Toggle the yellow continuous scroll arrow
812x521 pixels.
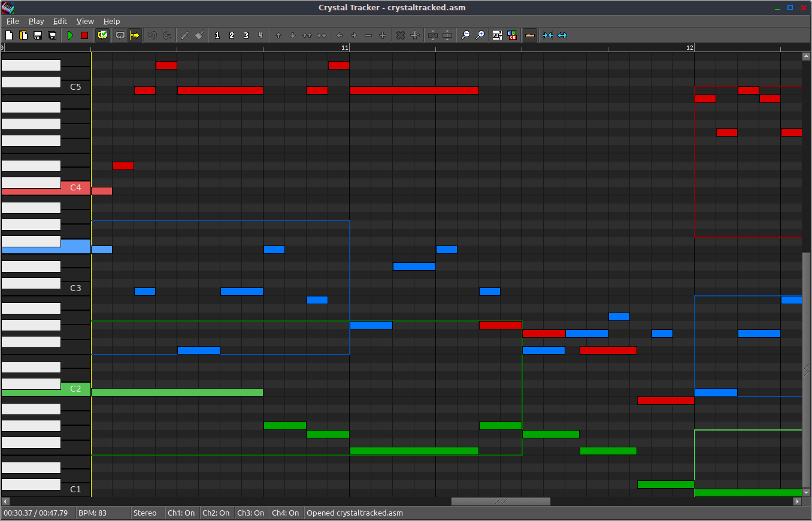135,35
